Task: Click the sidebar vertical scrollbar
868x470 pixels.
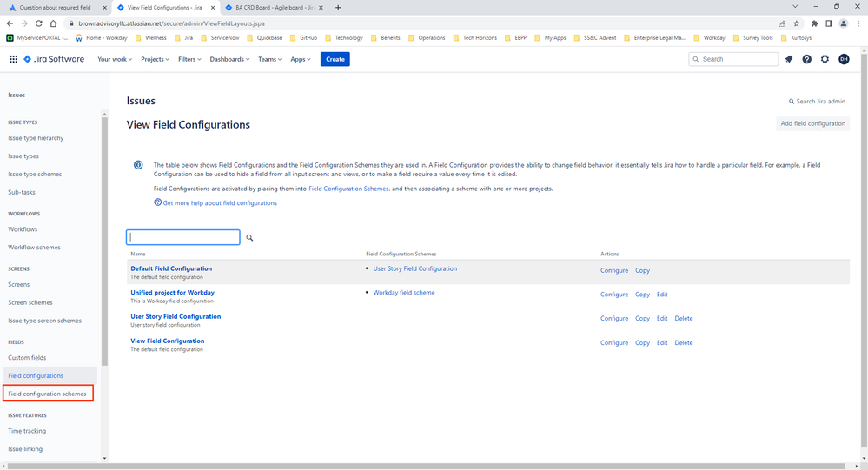Action: point(104,242)
